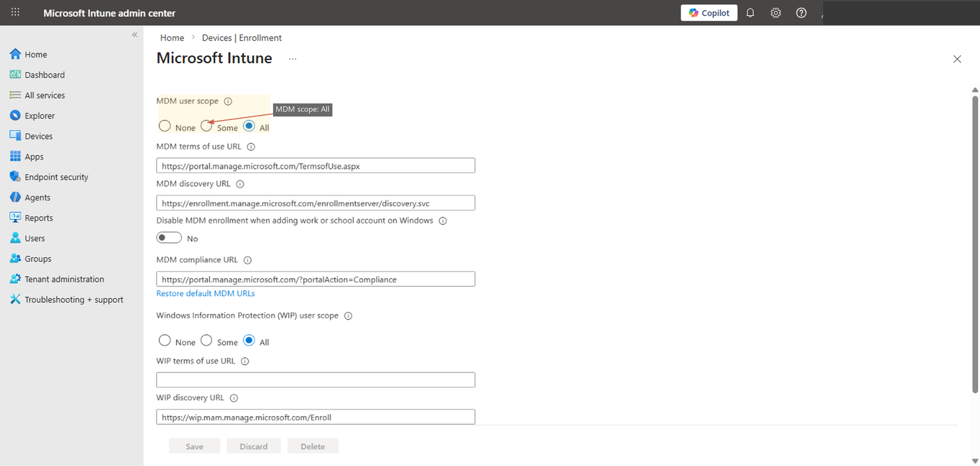Launch Copilot from the top bar
The image size is (980, 466).
tap(708, 12)
